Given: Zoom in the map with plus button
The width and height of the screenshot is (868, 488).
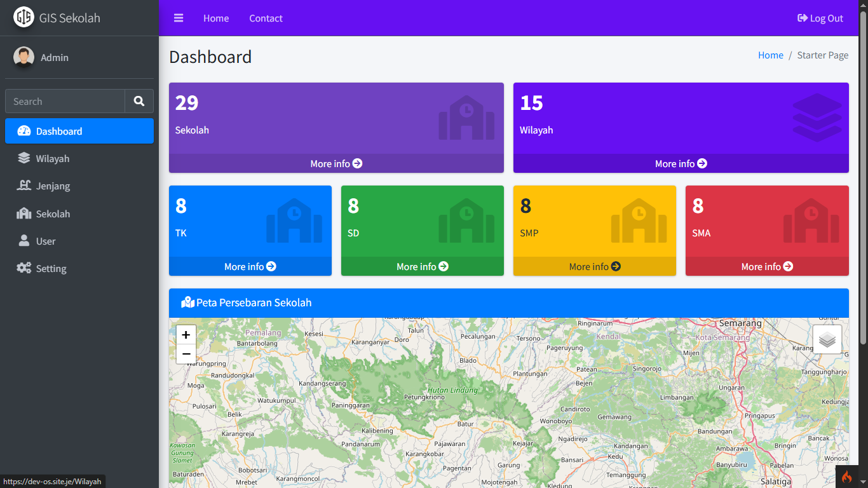Looking at the screenshot, I should pos(186,335).
